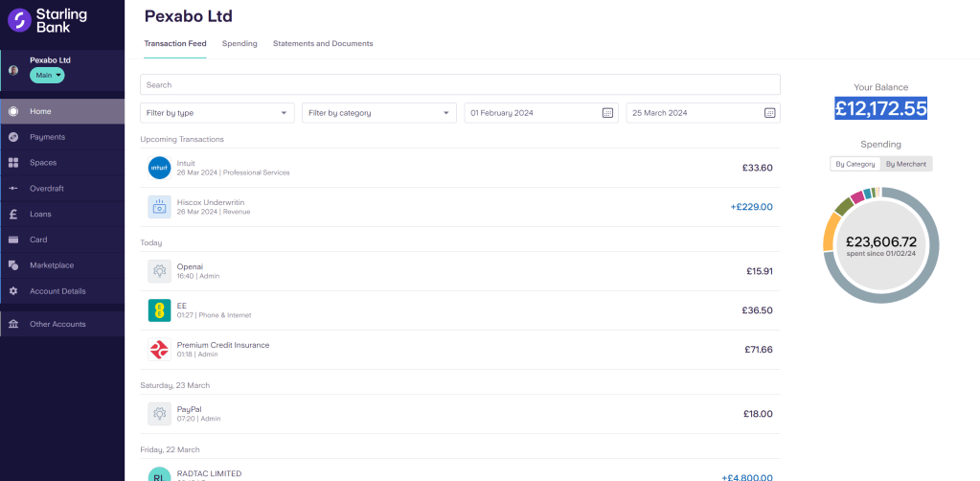Click the Payments sidebar icon
Screen dimensions: 980x481
[13, 137]
